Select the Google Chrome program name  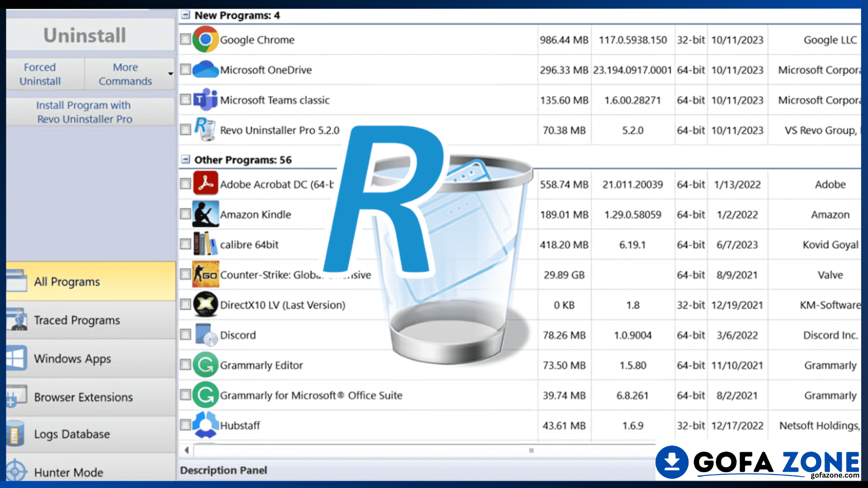point(257,40)
